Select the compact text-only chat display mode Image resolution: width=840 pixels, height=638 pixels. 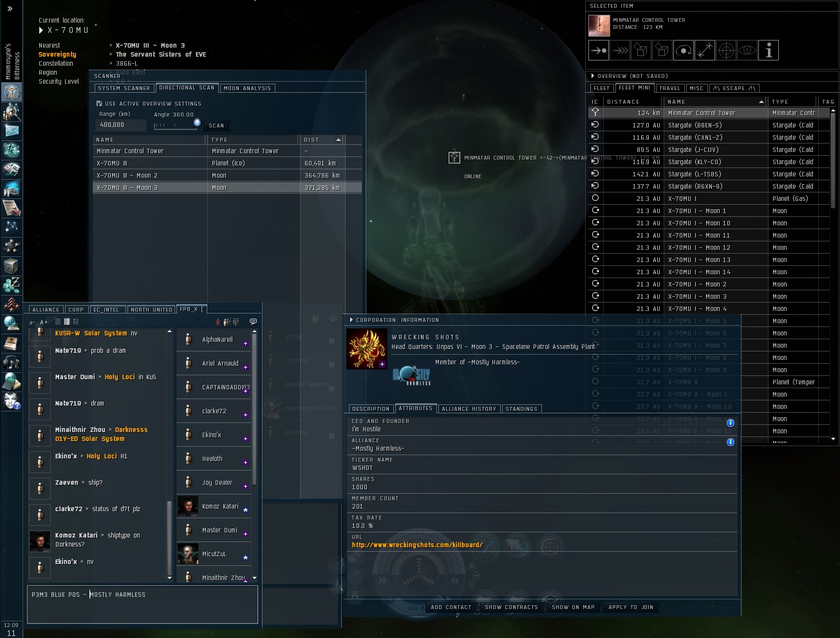[x=58, y=322]
